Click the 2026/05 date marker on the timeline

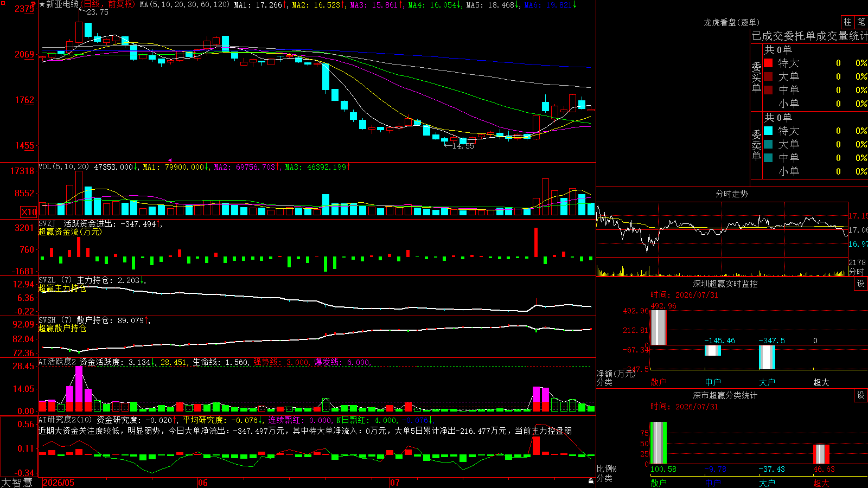tap(59, 483)
